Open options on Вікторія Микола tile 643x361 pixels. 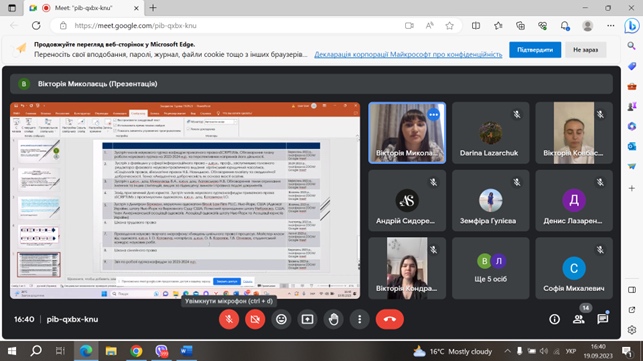coord(433,114)
